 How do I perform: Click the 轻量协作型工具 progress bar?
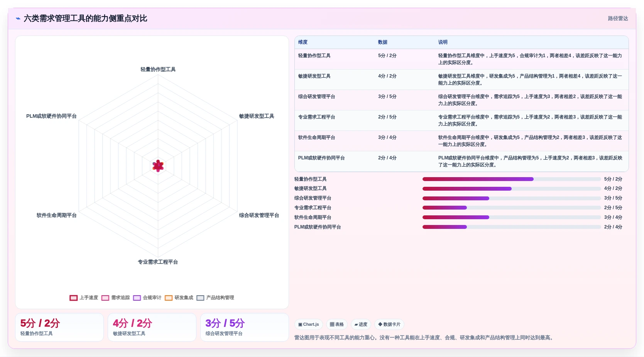coord(512,179)
